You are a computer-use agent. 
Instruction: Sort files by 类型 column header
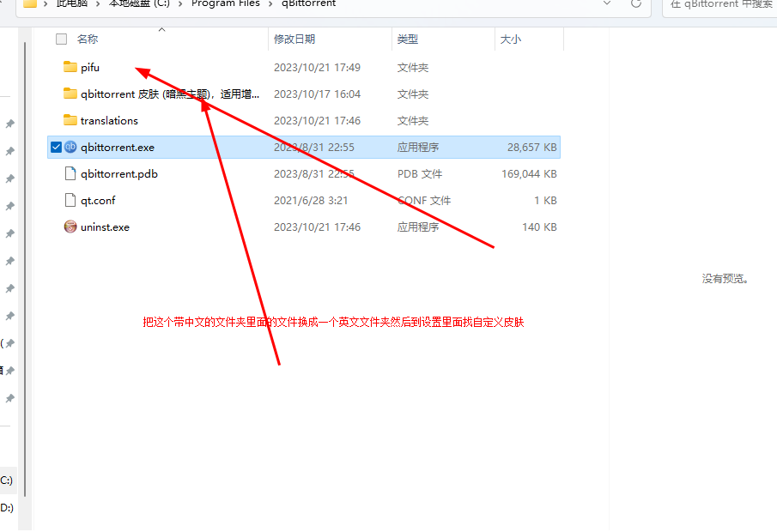(408, 39)
